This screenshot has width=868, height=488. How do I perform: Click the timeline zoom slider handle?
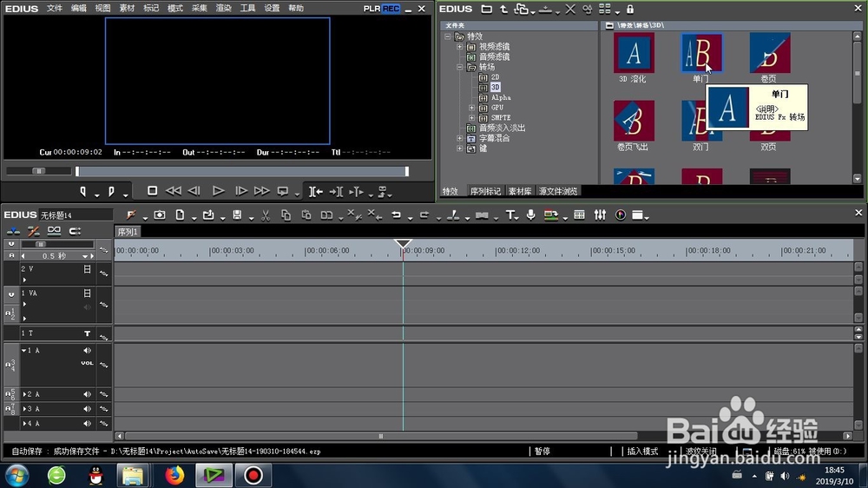coord(41,244)
